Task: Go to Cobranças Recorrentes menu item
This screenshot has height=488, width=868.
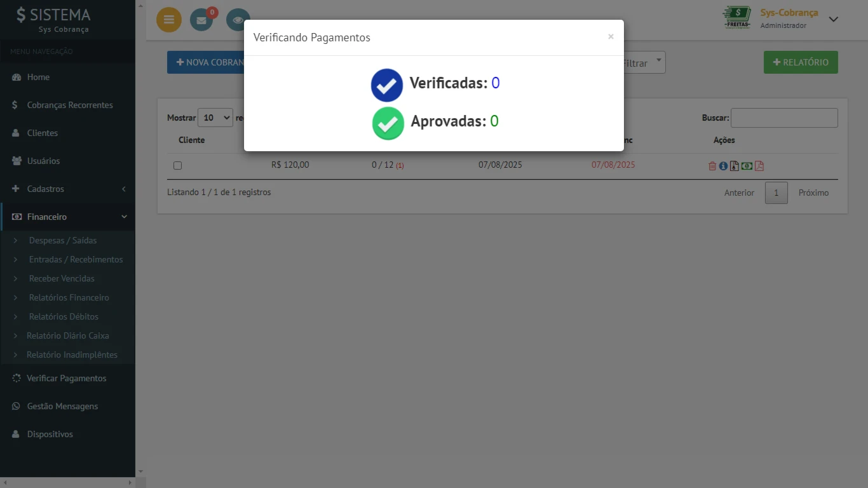Action: (70, 105)
